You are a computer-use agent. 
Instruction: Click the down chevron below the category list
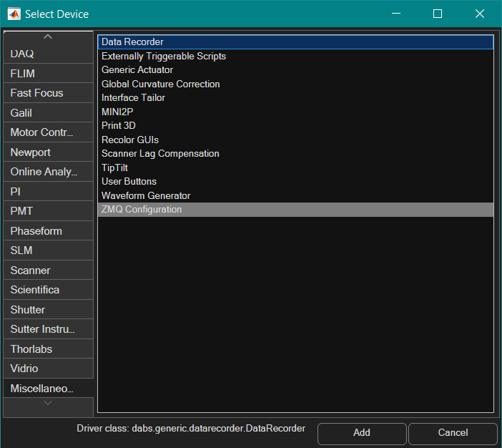48,403
